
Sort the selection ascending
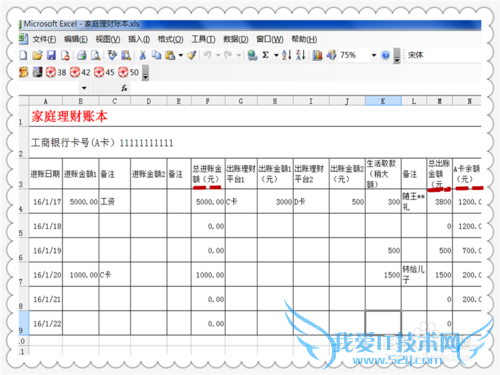pos(287,55)
